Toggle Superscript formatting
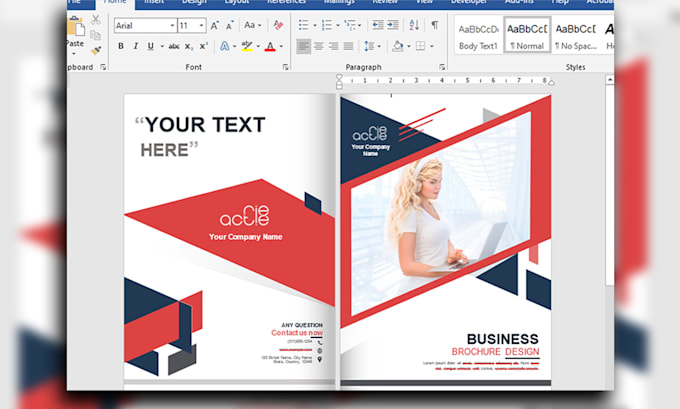The height and width of the screenshot is (409, 680). point(203,46)
